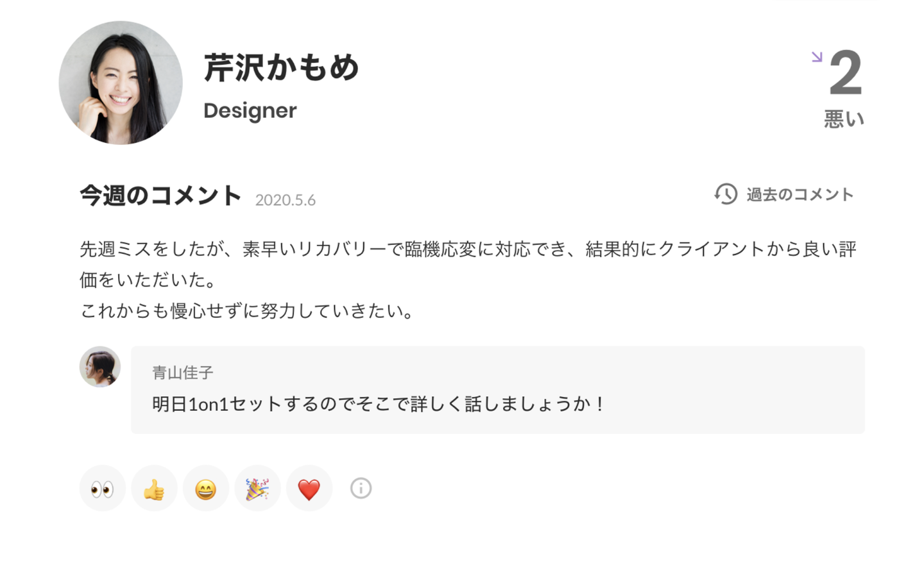Click the date 2020.5.6

(286, 200)
